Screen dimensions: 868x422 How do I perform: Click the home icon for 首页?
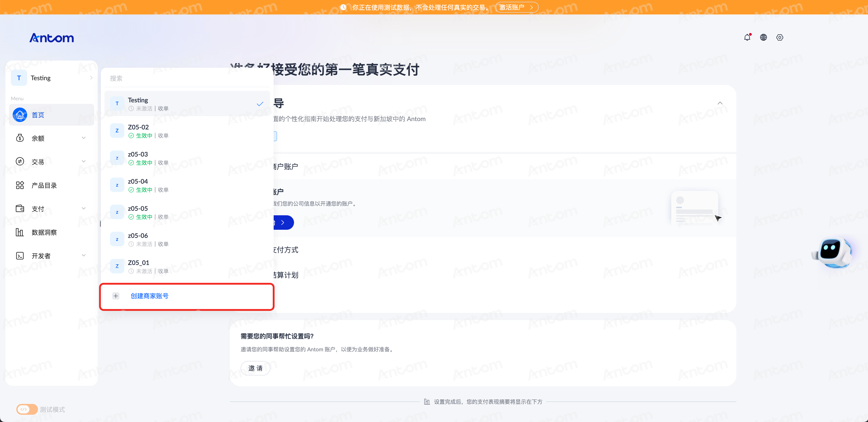click(x=20, y=115)
